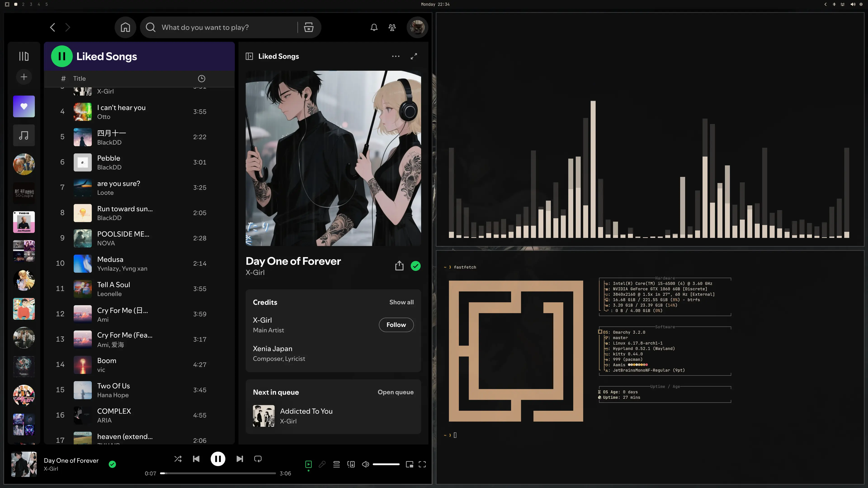Image resolution: width=868 pixels, height=488 pixels.
Task: Open the play queue panel
Action: click(336, 464)
